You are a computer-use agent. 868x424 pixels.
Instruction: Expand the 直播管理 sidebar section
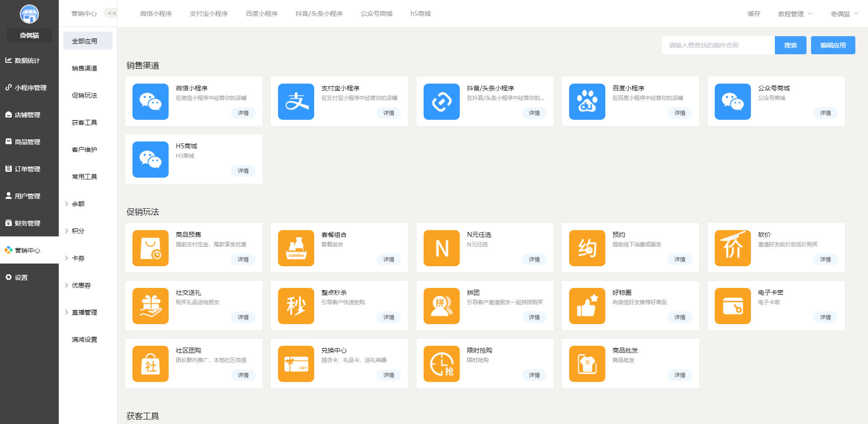[x=84, y=312]
